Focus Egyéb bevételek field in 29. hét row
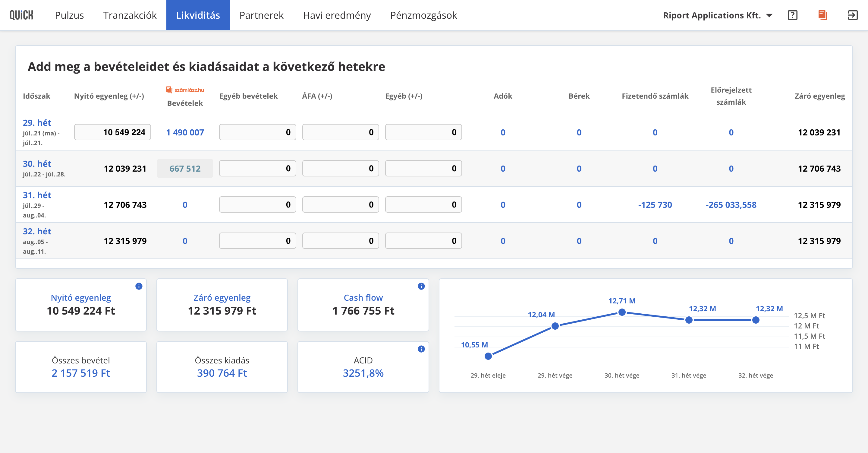868x453 pixels. (x=257, y=132)
